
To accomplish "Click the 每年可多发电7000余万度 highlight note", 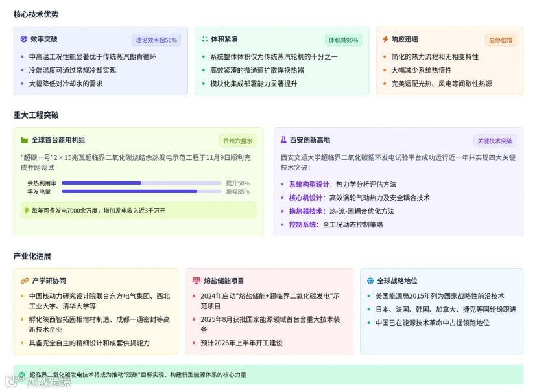I will 138,211.
